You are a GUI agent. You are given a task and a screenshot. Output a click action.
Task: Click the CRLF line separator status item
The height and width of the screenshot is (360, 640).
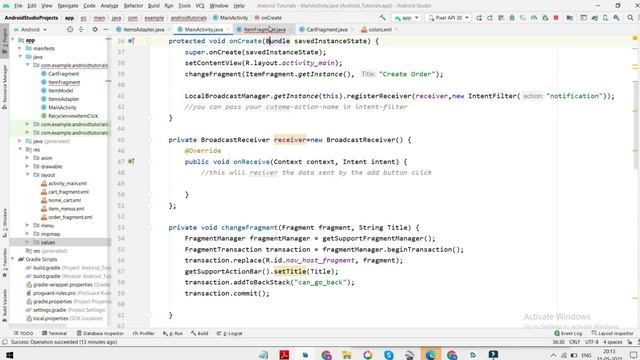(x=574, y=342)
